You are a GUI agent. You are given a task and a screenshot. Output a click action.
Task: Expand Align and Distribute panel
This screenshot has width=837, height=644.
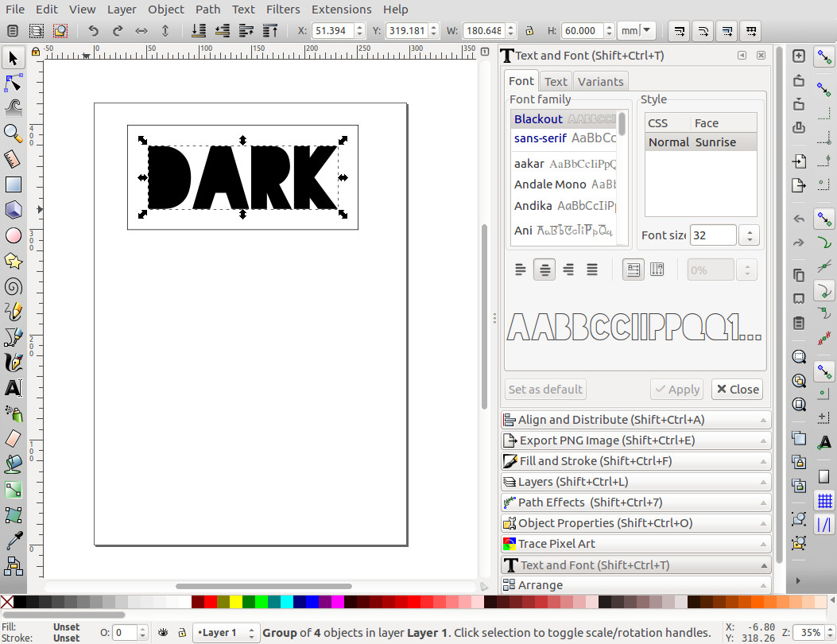636,420
